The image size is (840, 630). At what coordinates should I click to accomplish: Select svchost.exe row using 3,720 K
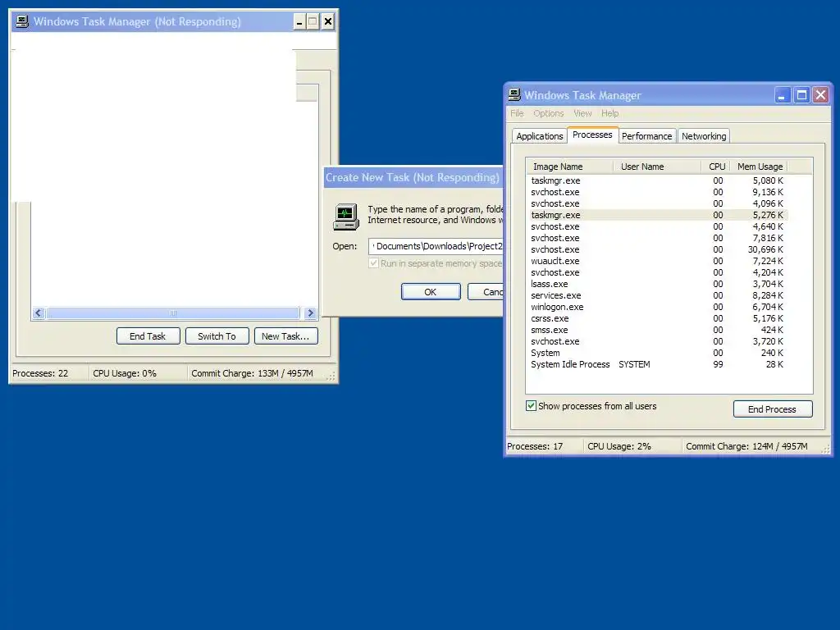657,342
